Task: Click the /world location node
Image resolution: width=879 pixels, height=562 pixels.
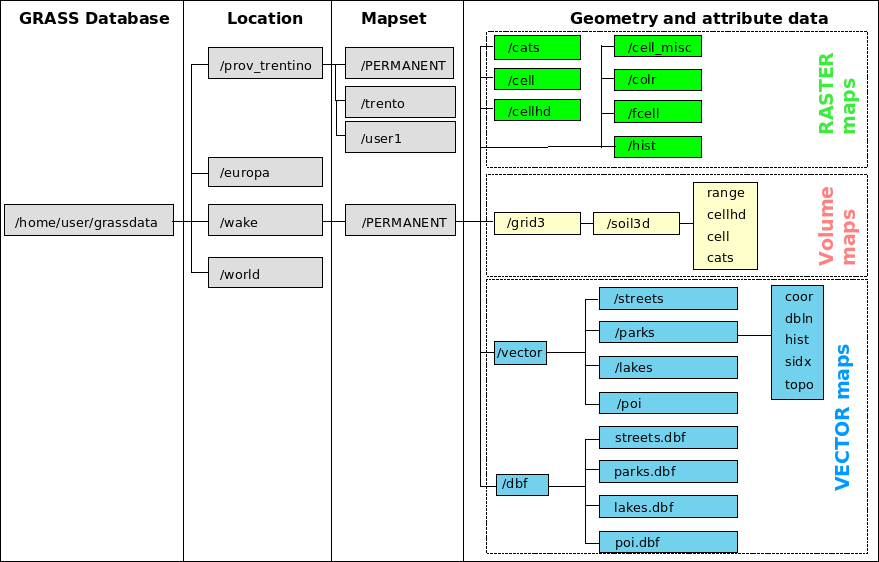Action: coord(265,273)
